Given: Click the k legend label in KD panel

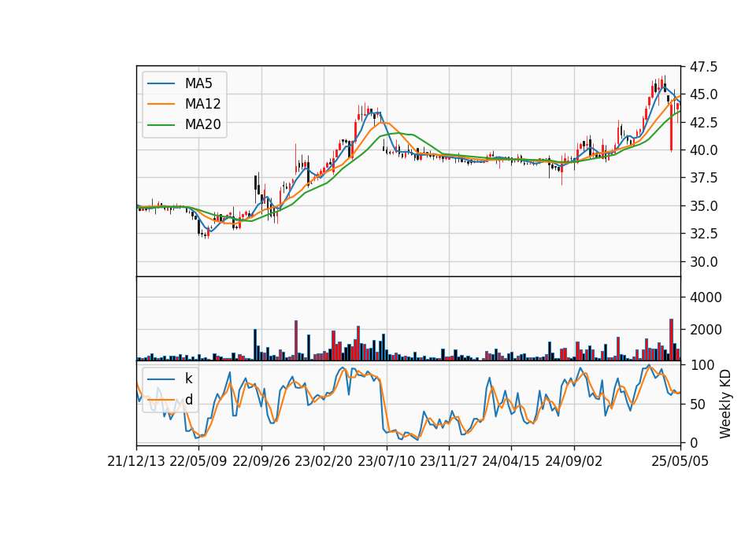Looking at the screenshot, I should [x=188, y=379].
